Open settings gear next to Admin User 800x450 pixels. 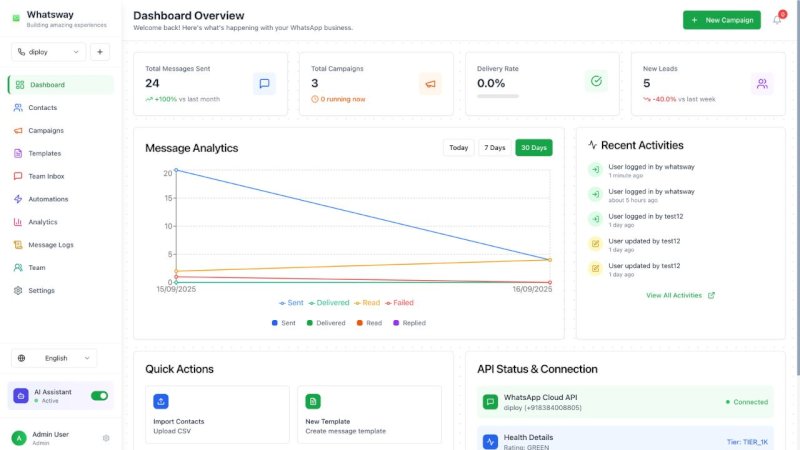[106, 438]
